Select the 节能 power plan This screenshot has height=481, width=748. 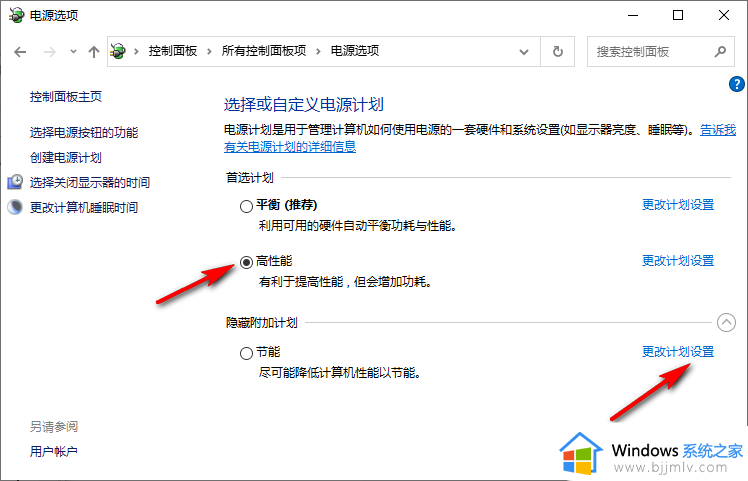[247, 353]
